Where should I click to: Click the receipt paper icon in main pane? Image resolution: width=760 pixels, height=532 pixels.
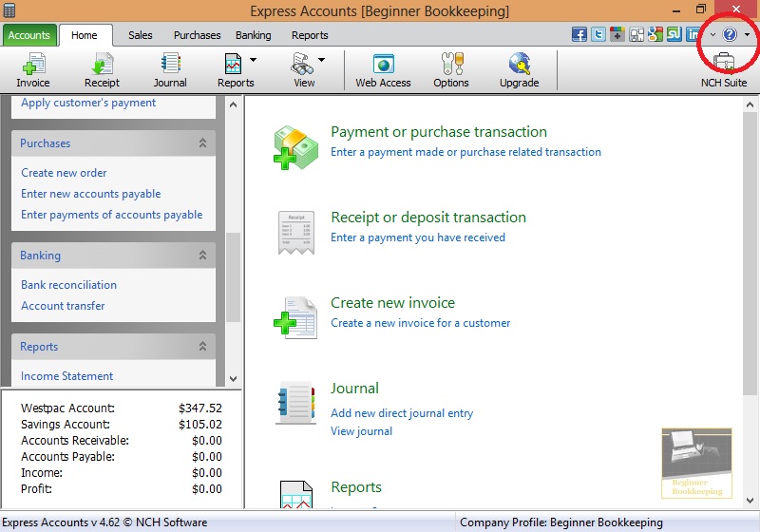[296, 233]
